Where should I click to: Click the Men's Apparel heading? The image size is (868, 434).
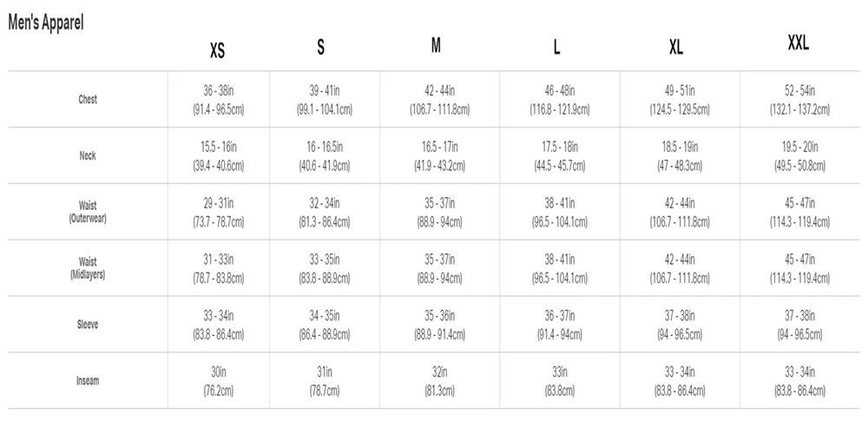coord(45,23)
